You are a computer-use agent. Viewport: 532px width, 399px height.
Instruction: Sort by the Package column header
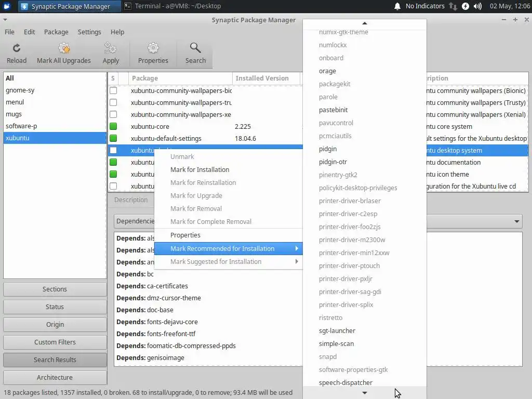tap(180, 78)
